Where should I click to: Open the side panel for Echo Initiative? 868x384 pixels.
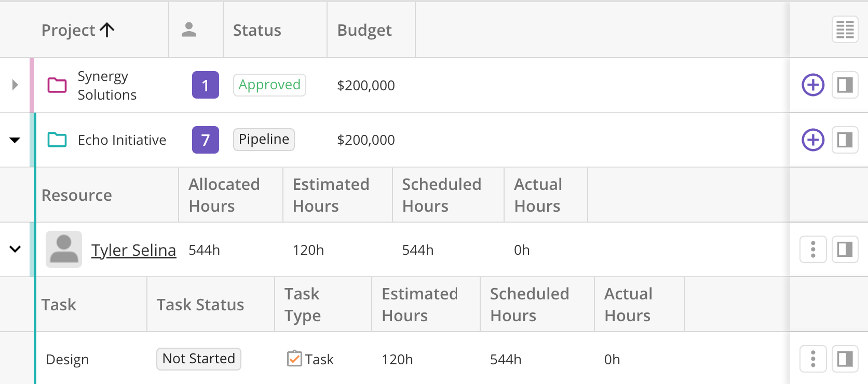(845, 140)
